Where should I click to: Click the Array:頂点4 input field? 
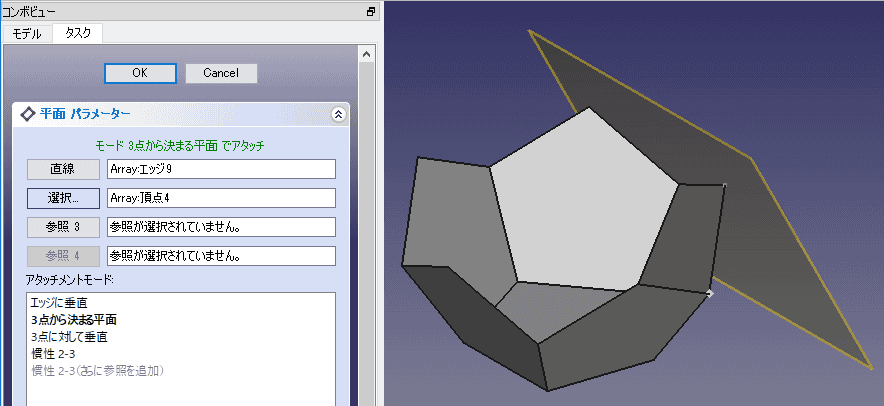point(221,198)
